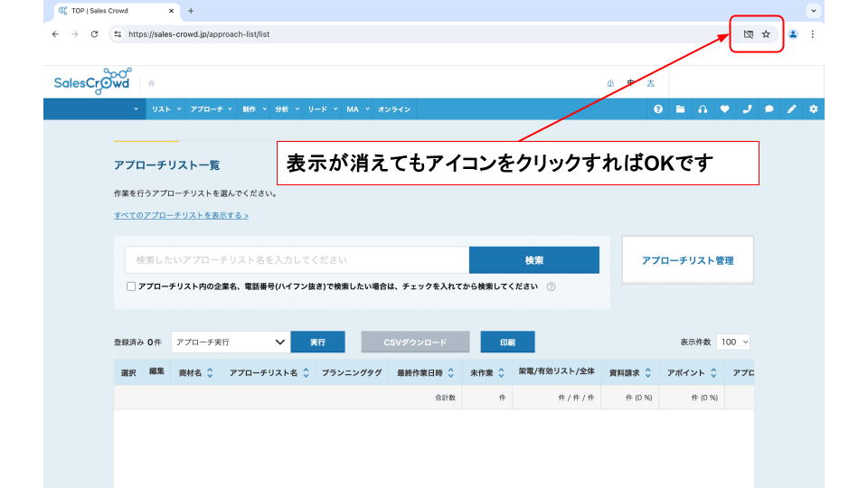This screenshot has height=488, width=868.
Task: Click the approach list name search field
Action: tap(297, 260)
